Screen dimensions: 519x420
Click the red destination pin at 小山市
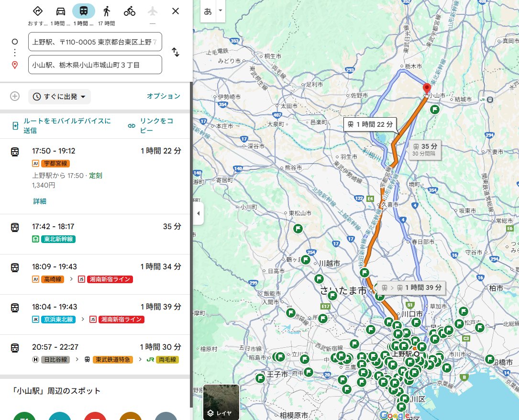tap(427, 88)
